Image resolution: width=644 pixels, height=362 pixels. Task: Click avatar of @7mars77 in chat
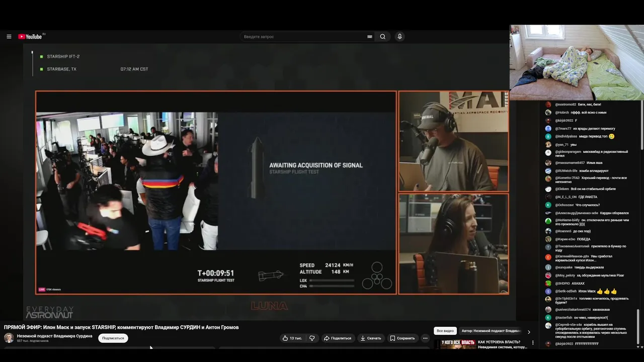click(x=548, y=129)
